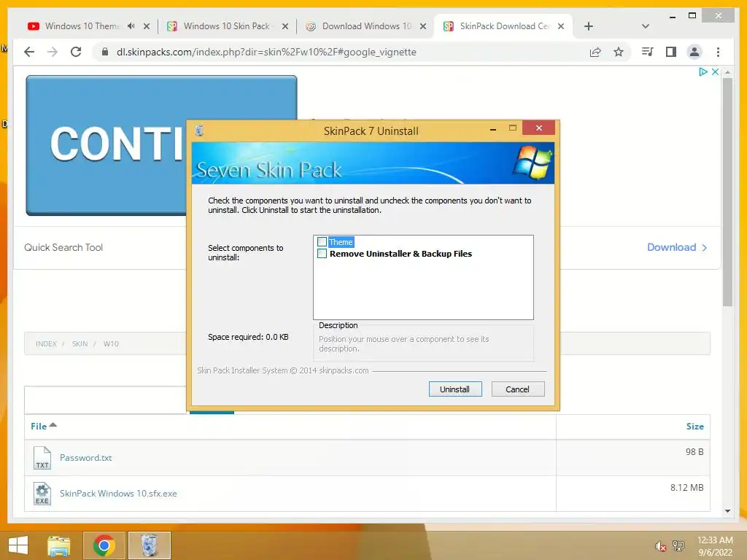The height and width of the screenshot is (560, 747).
Task: Toggle Chrome side panel icon
Action: [x=671, y=52]
